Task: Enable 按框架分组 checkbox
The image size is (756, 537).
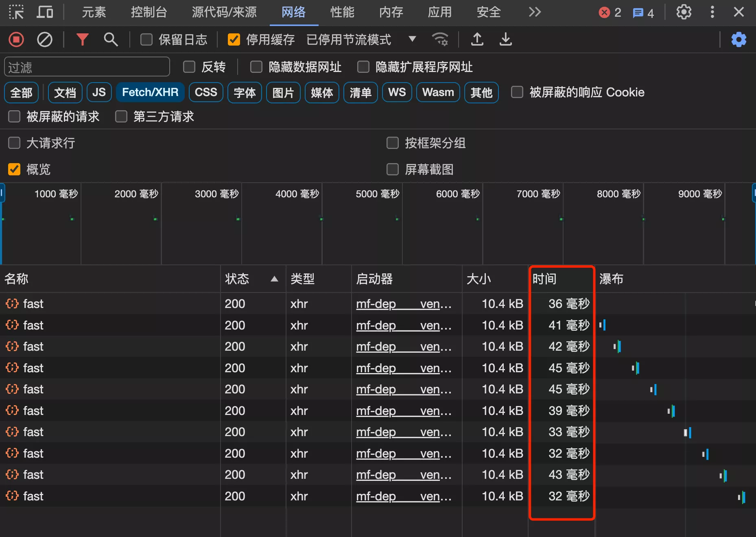Action: (392, 143)
